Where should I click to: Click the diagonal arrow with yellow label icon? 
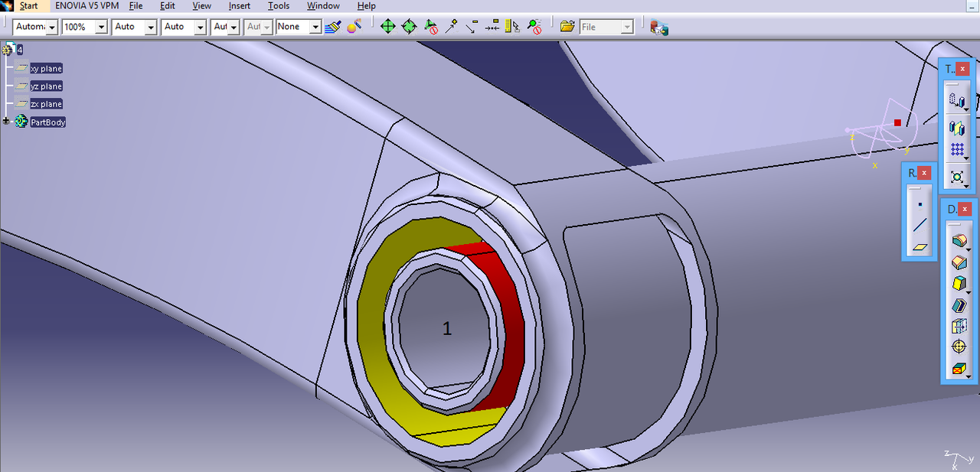pyautogui.click(x=472, y=27)
